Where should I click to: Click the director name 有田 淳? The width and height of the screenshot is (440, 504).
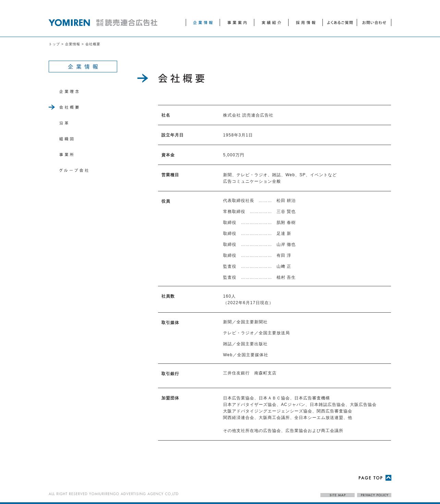pyautogui.click(x=284, y=255)
